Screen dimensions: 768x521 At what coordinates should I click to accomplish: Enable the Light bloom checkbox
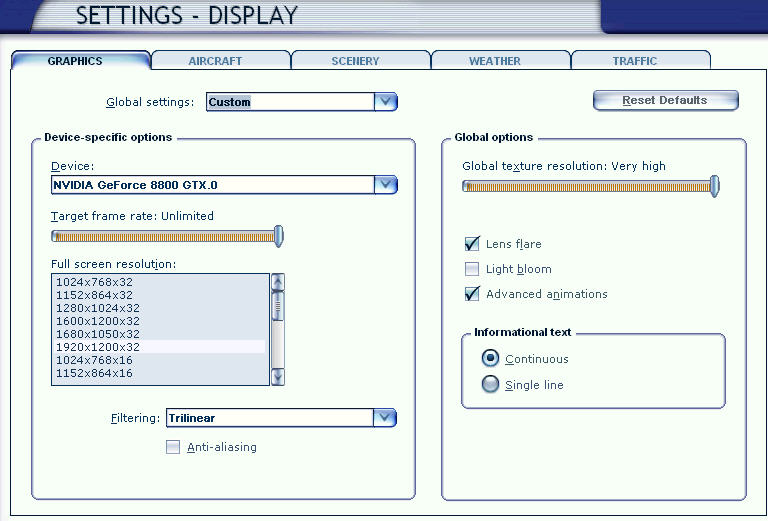[473, 269]
